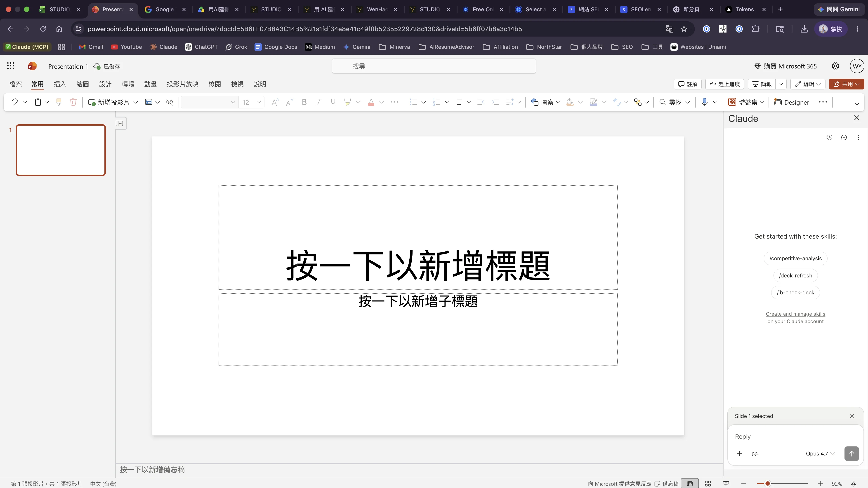868x488 pixels.
Task: Click the Catch Up (趕上進度) button
Action: 724,84
